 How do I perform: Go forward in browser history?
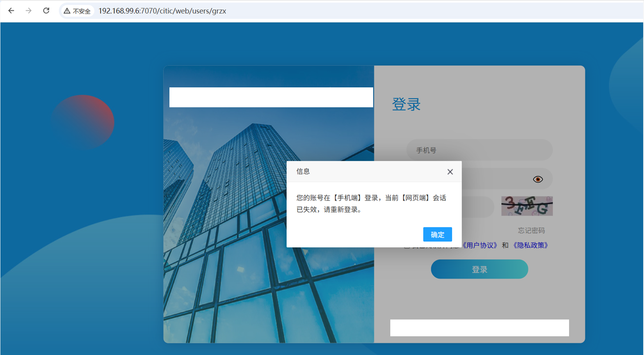coord(28,11)
